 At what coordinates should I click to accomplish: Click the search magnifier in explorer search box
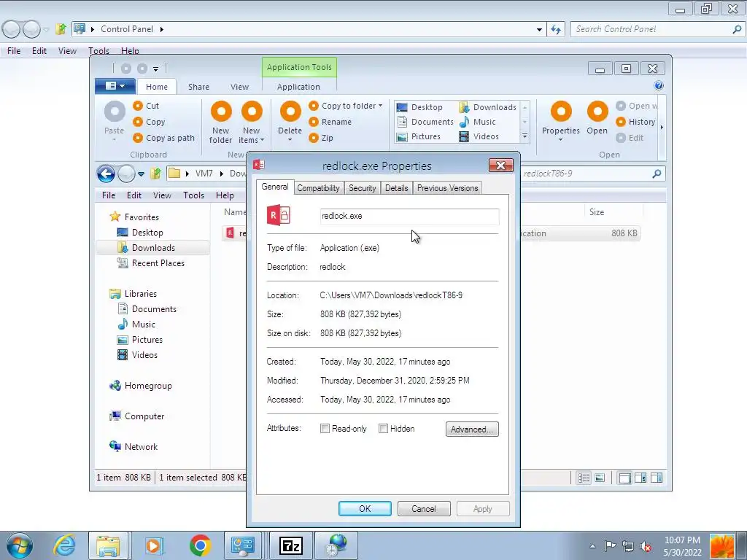coord(657,174)
